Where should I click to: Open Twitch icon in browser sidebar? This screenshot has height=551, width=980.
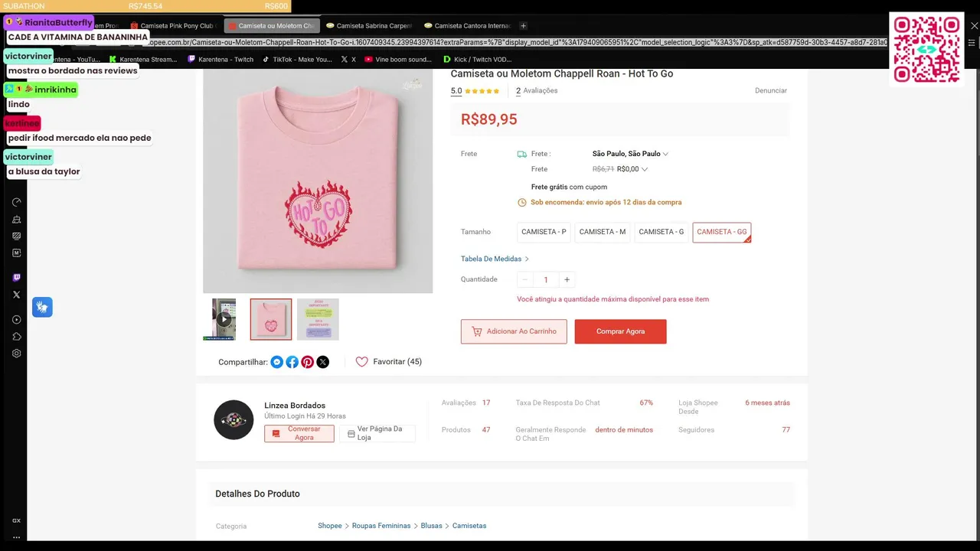pyautogui.click(x=17, y=278)
